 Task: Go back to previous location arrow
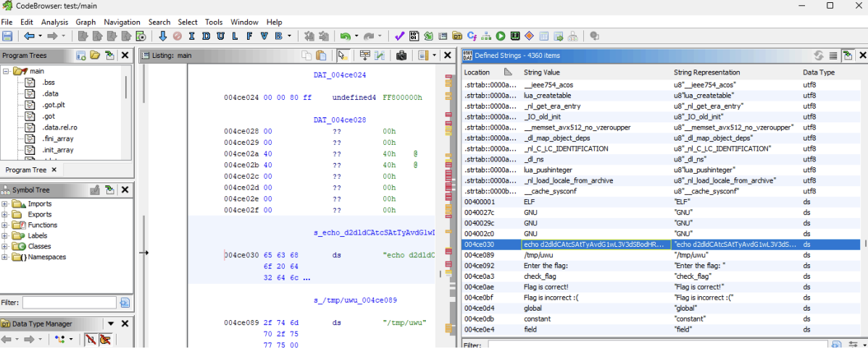29,36
